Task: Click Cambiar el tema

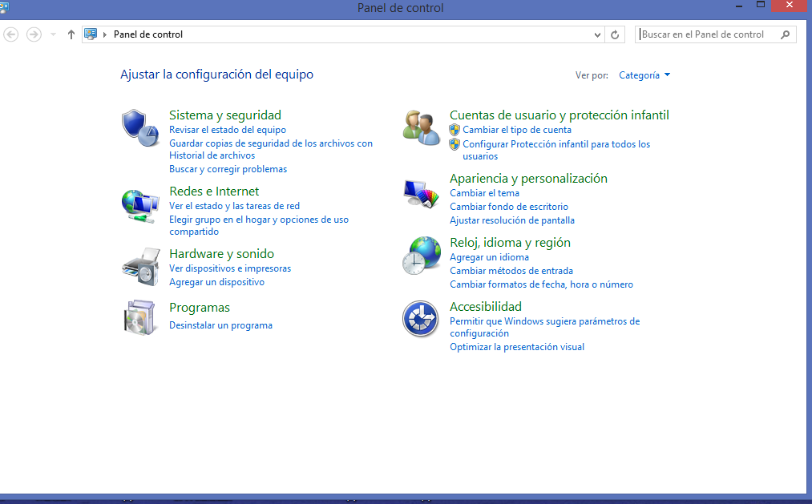Action: click(484, 193)
